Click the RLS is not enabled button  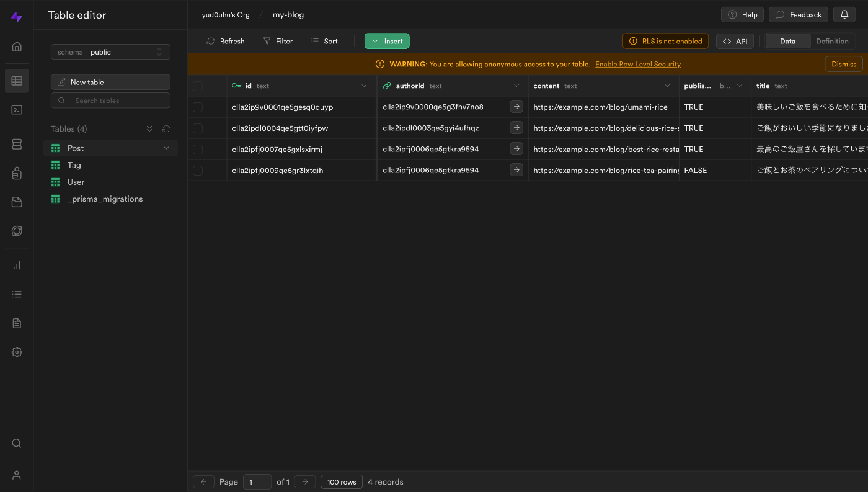coord(665,41)
